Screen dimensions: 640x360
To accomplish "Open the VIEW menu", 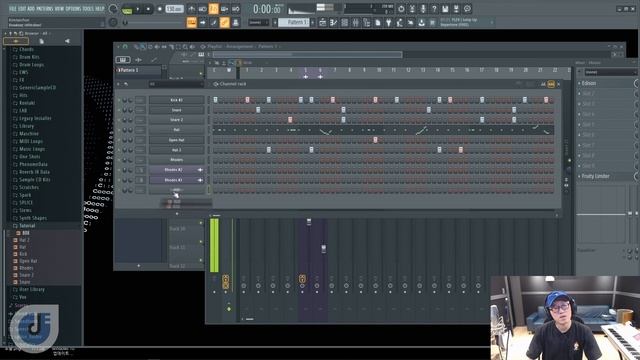I will (59, 8).
